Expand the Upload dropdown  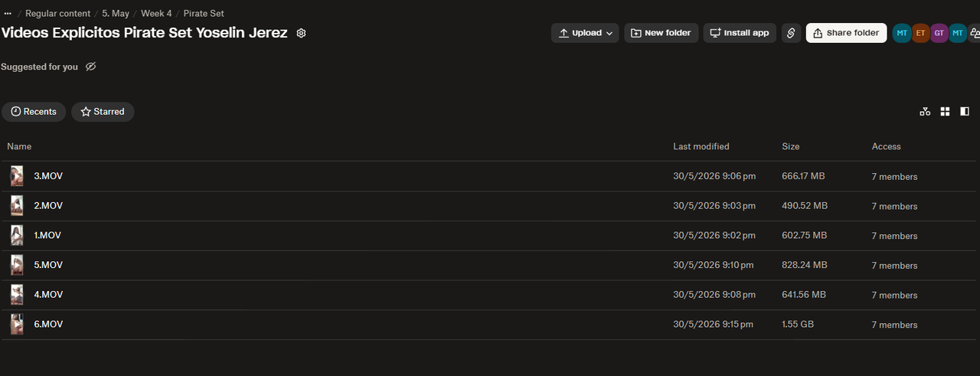click(585, 33)
